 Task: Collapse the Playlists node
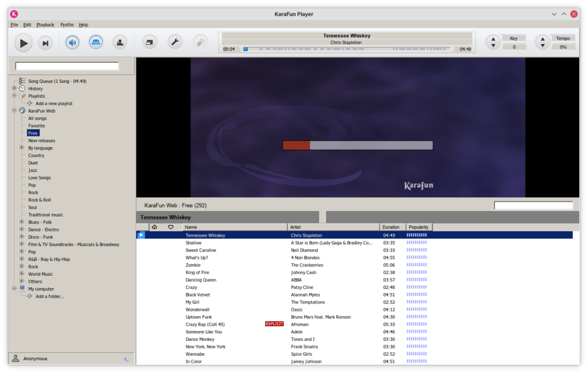tap(14, 95)
